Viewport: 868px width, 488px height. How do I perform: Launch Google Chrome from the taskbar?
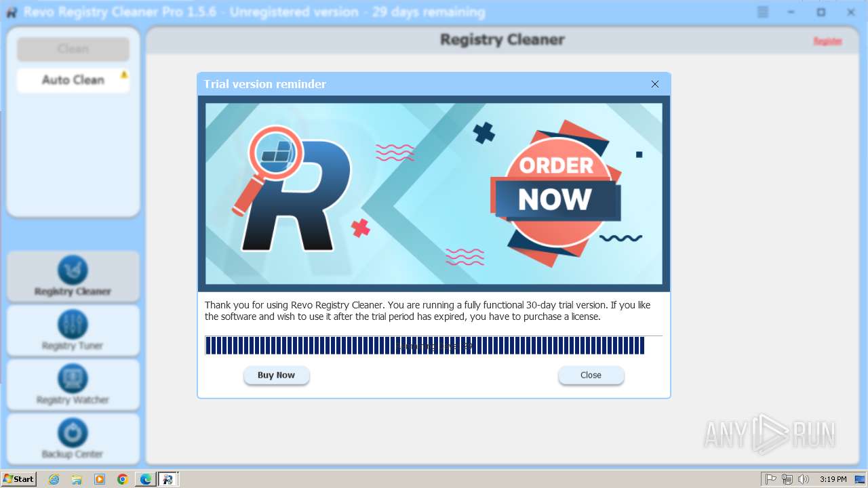(x=123, y=479)
